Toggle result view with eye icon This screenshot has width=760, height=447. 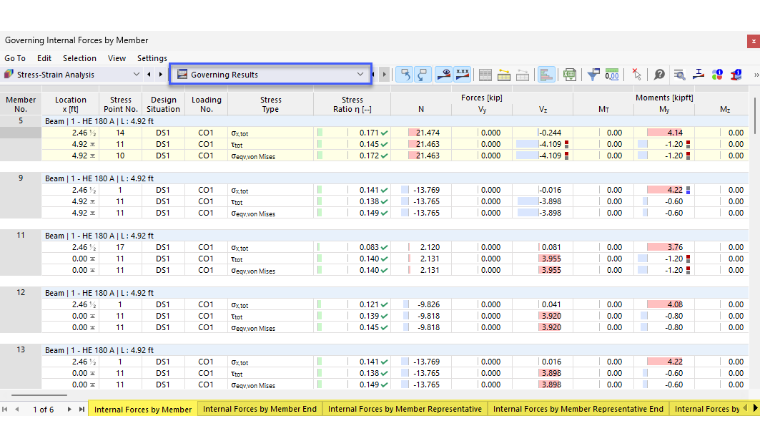pos(443,75)
